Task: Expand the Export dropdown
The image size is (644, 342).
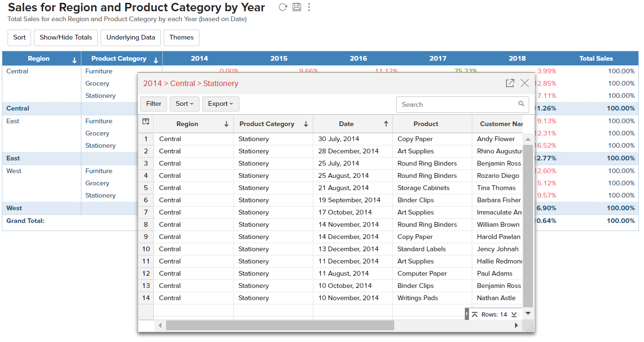Action: point(221,103)
